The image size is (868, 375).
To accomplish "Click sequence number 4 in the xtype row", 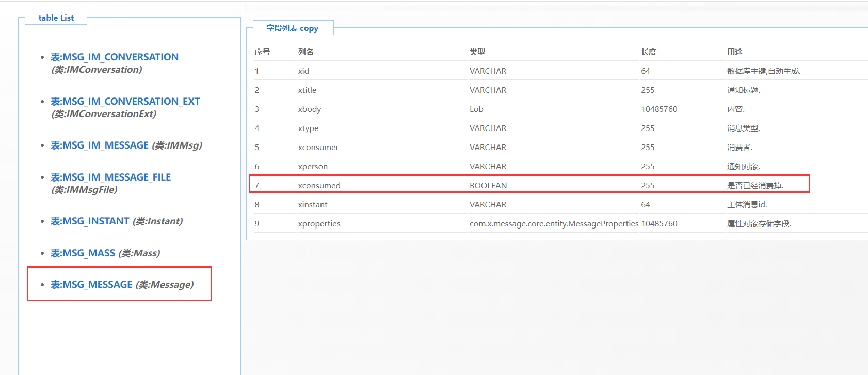I will 256,128.
